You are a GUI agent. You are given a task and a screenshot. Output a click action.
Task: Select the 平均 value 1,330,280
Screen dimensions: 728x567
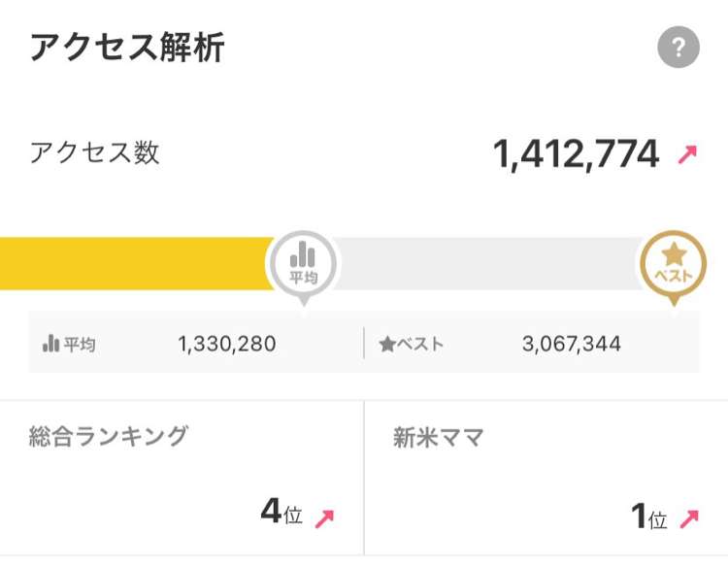pyautogui.click(x=227, y=344)
